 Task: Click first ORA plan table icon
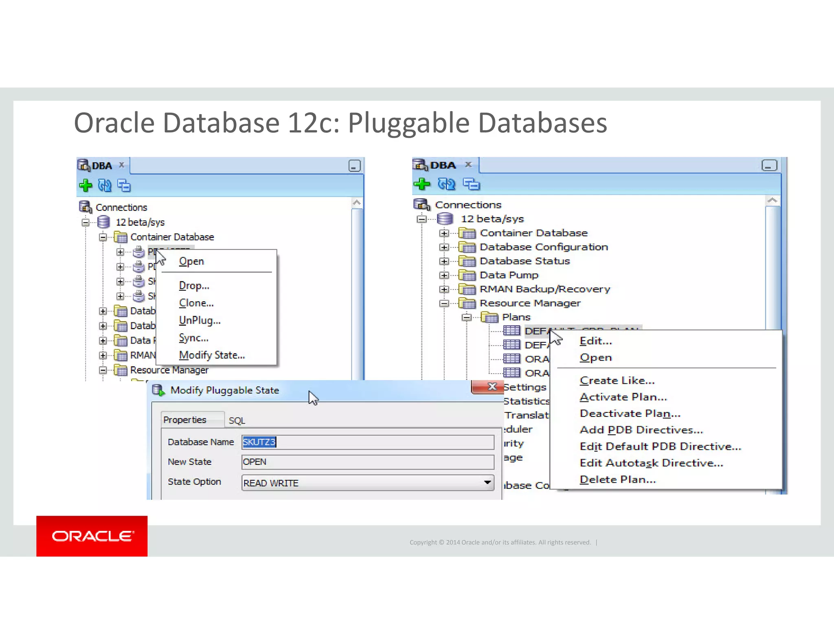(x=511, y=359)
